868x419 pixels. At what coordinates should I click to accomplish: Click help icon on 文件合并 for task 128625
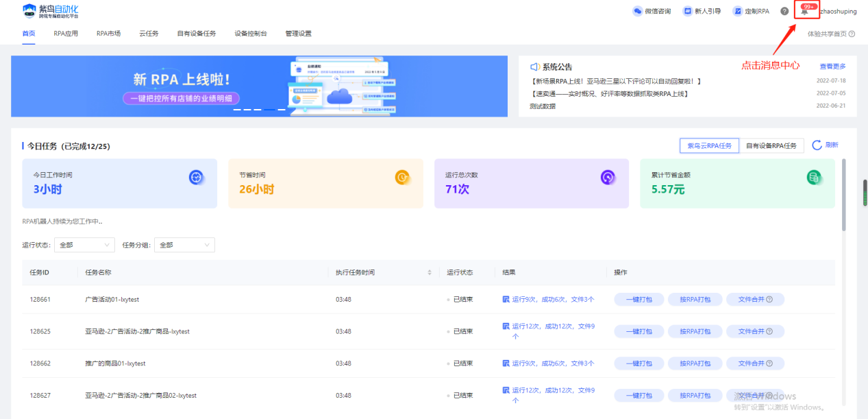tap(769, 331)
